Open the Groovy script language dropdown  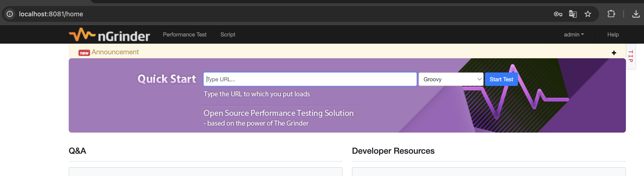point(451,79)
